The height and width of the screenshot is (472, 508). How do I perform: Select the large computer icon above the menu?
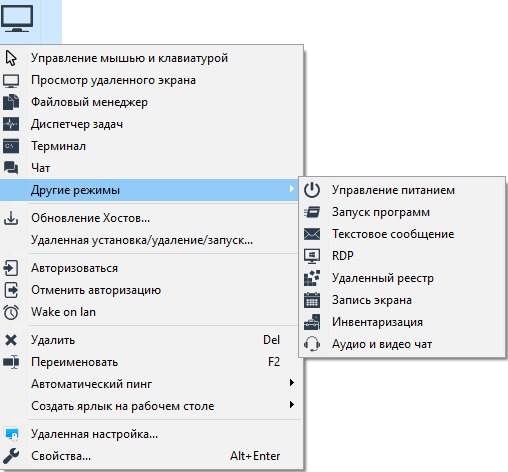(x=17, y=19)
